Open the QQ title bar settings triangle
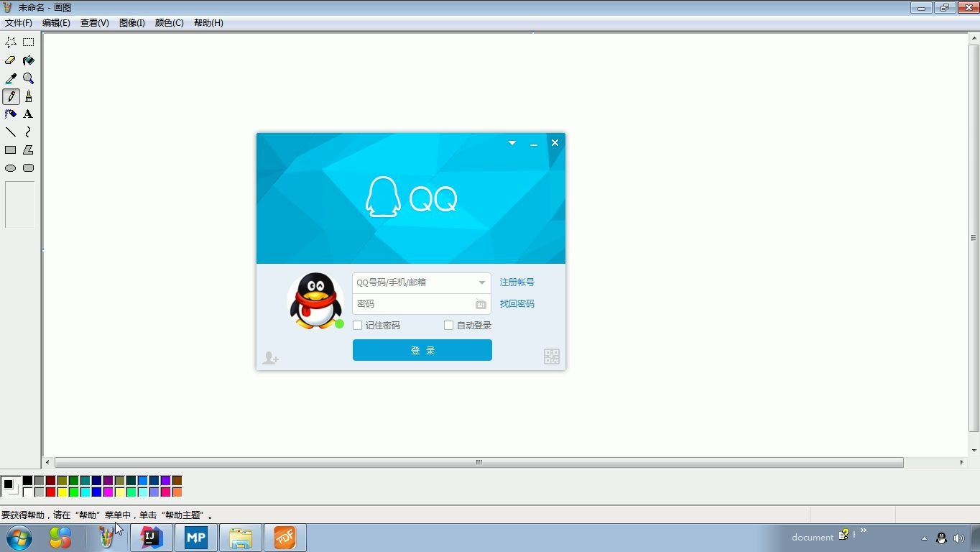 [x=512, y=143]
